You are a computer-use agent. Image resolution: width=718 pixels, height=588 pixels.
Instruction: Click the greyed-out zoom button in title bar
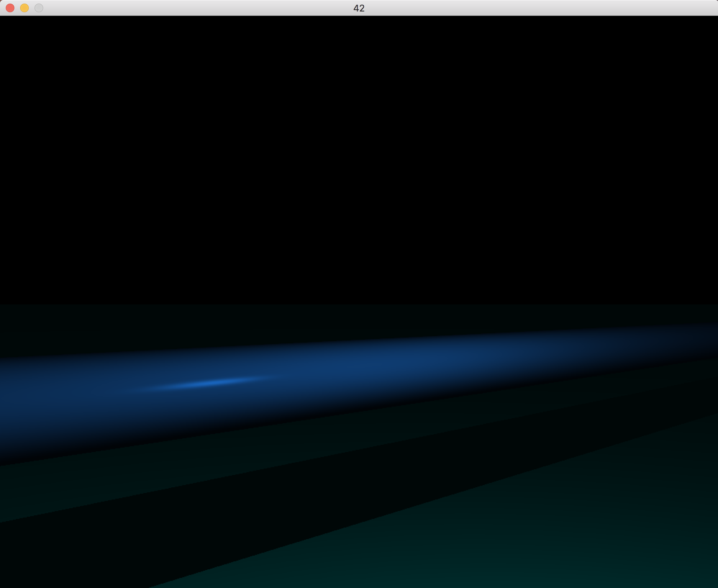[x=39, y=8]
